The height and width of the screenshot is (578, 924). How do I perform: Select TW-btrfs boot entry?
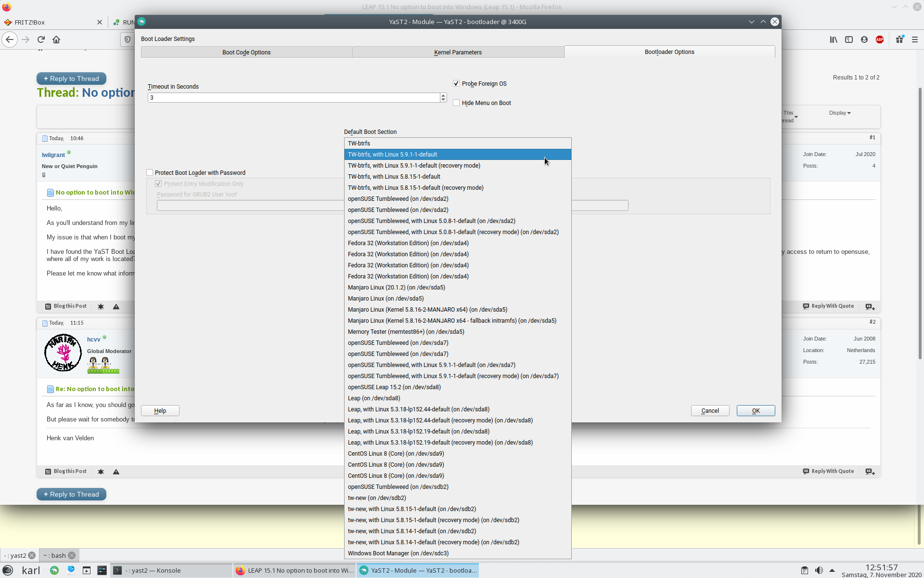coord(458,144)
